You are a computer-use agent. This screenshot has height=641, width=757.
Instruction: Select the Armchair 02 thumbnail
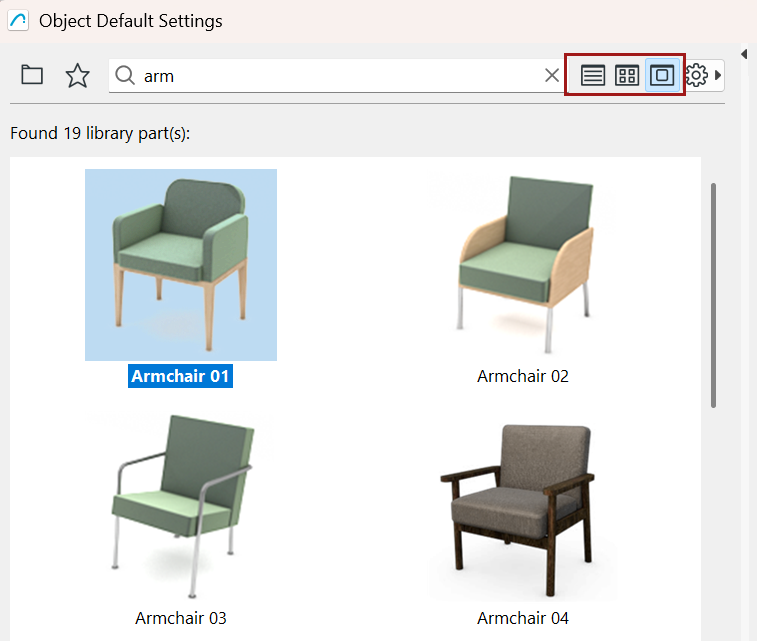523,265
